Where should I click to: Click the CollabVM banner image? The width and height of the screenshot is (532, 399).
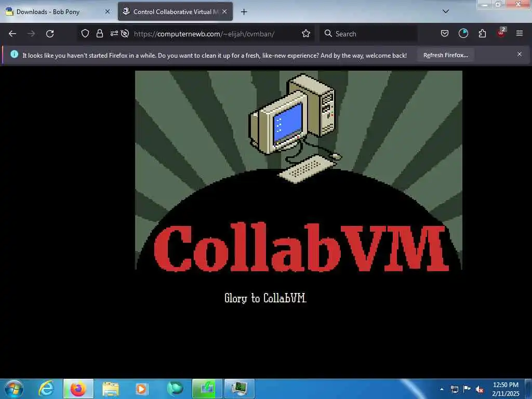[299, 170]
